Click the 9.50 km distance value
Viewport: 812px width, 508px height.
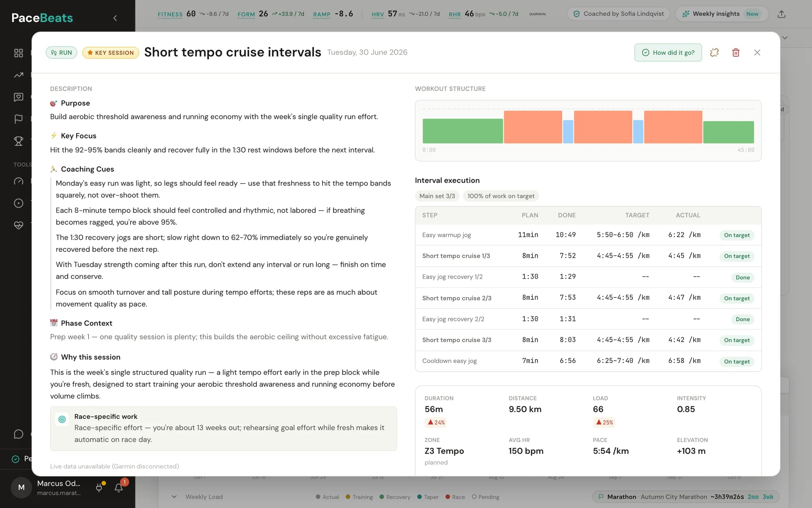tap(525, 409)
